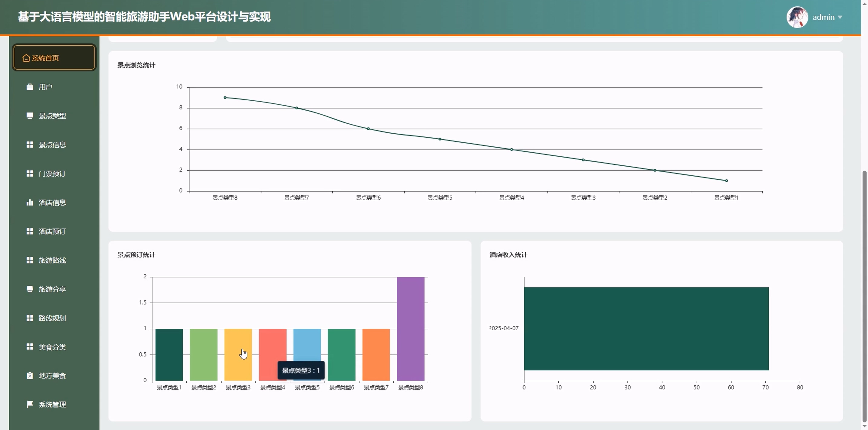Select the 路线规划 sidebar entry
Screen dimensions: 868x430
pyautogui.click(x=52, y=318)
